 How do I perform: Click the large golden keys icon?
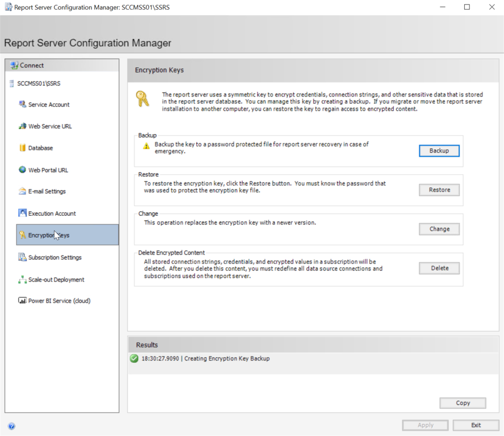(142, 99)
